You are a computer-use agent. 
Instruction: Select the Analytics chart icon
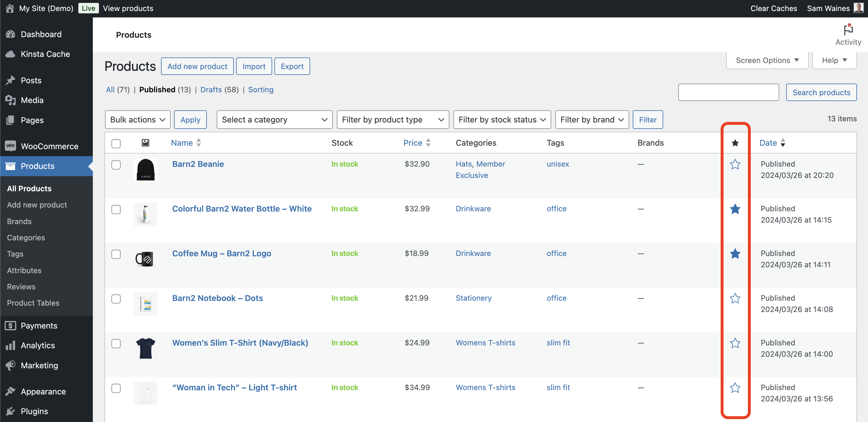(x=10, y=345)
